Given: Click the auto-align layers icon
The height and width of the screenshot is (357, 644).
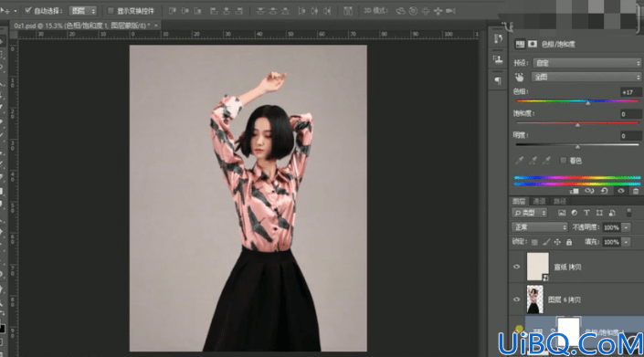Looking at the screenshot, I should 348,11.
